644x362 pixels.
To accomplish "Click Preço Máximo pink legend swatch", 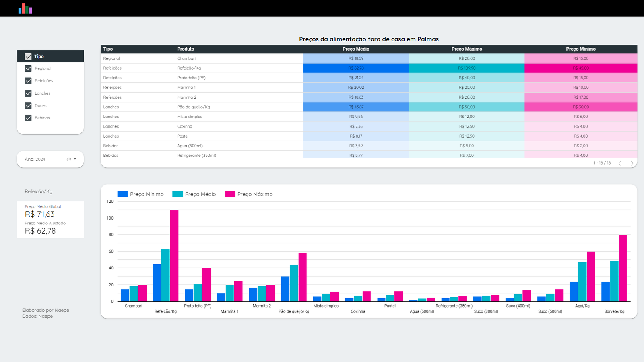I will pyautogui.click(x=230, y=194).
